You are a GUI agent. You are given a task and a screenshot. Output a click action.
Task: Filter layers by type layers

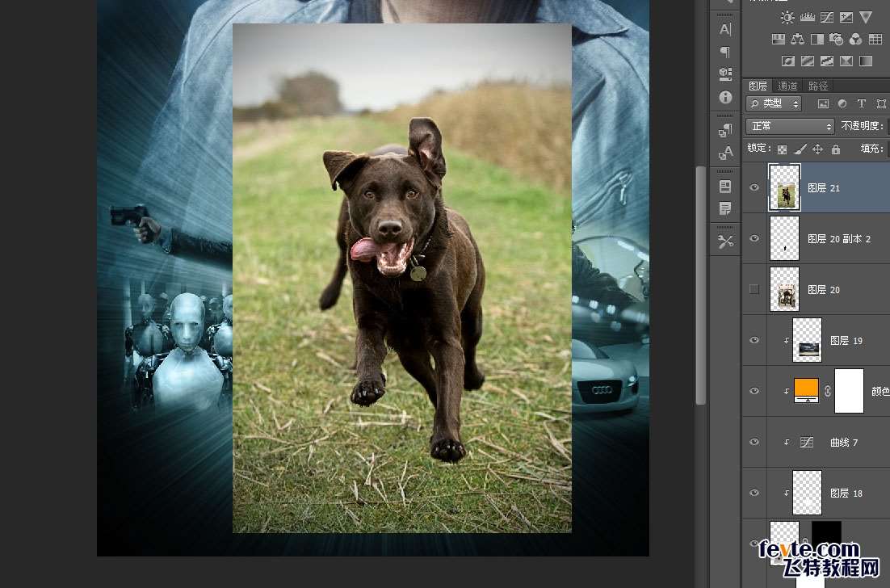(862, 103)
